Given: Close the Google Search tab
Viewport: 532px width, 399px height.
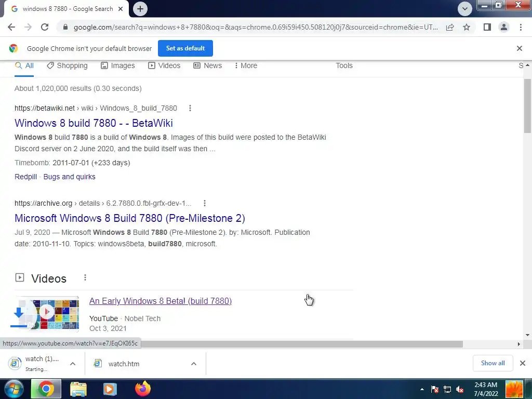Looking at the screenshot, I should 121,9.
